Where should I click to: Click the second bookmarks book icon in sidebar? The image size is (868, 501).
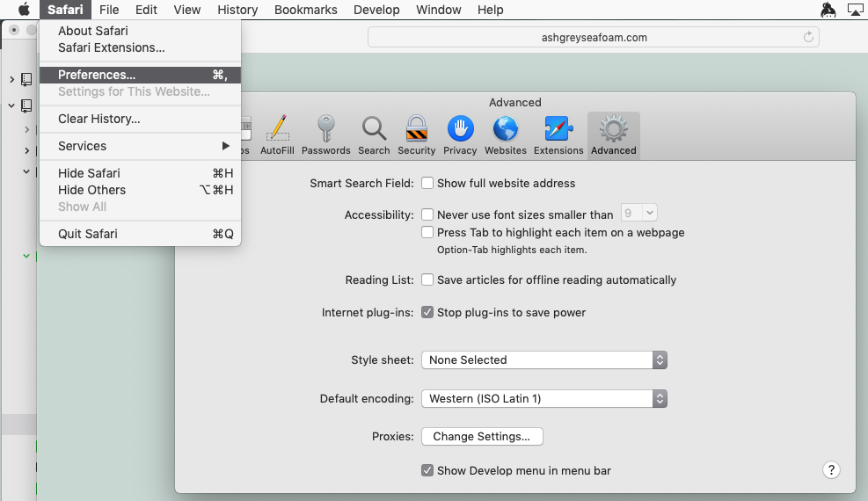point(26,105)
